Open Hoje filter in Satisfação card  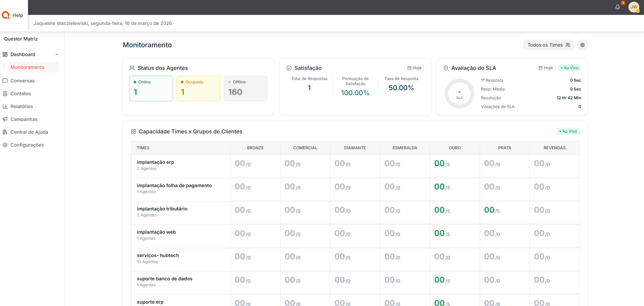(414, 68)
